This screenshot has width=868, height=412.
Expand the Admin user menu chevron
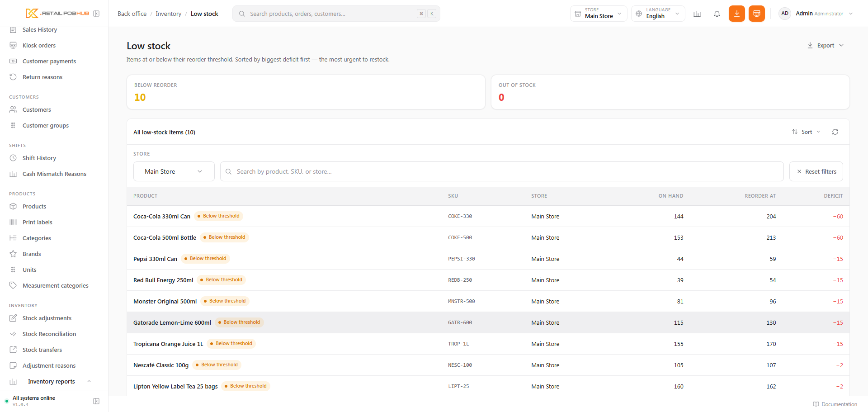(x=851, y=14)
